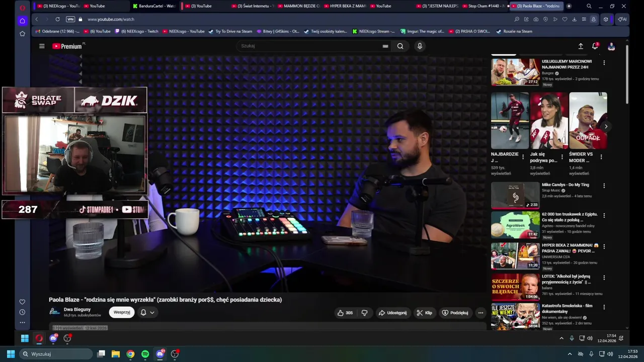The image size is (644, 362).
Task: Open Opera sidebar heart icon
Action: coord(22,302)
